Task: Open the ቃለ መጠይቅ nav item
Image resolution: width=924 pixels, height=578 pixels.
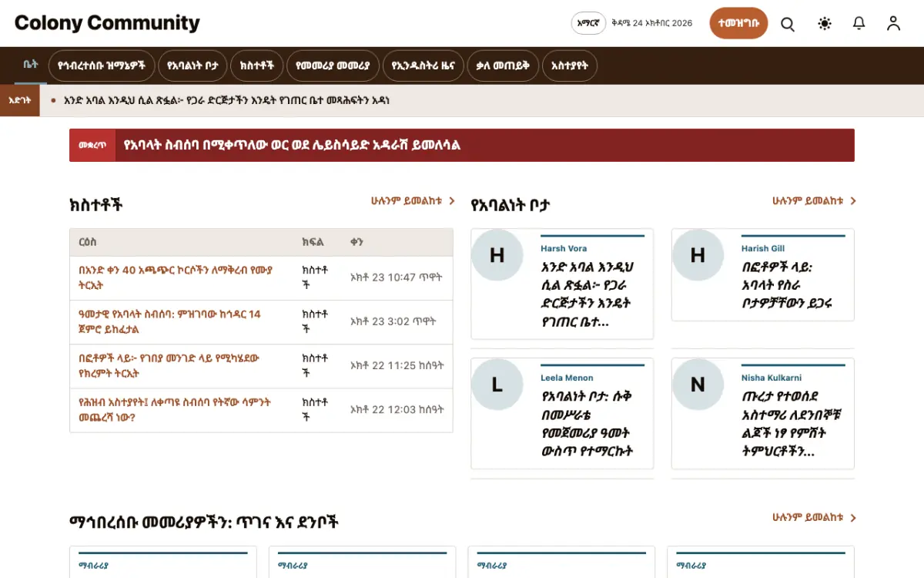Action: (503, 66)
